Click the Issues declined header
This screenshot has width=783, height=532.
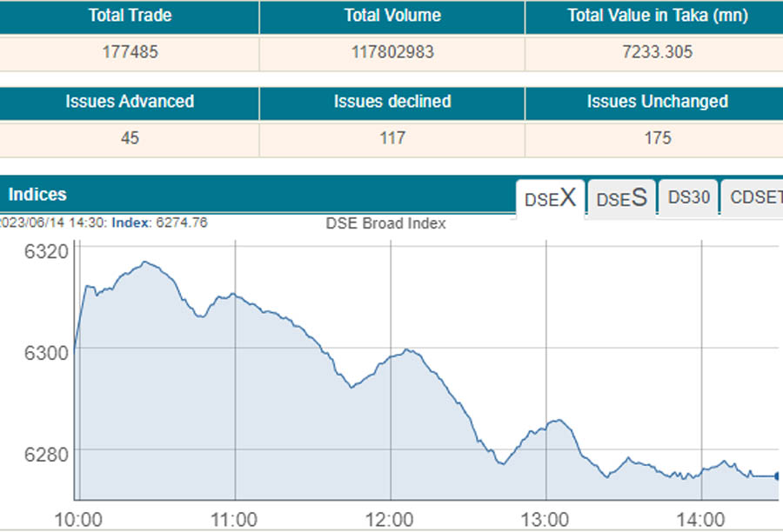(391, 102)
